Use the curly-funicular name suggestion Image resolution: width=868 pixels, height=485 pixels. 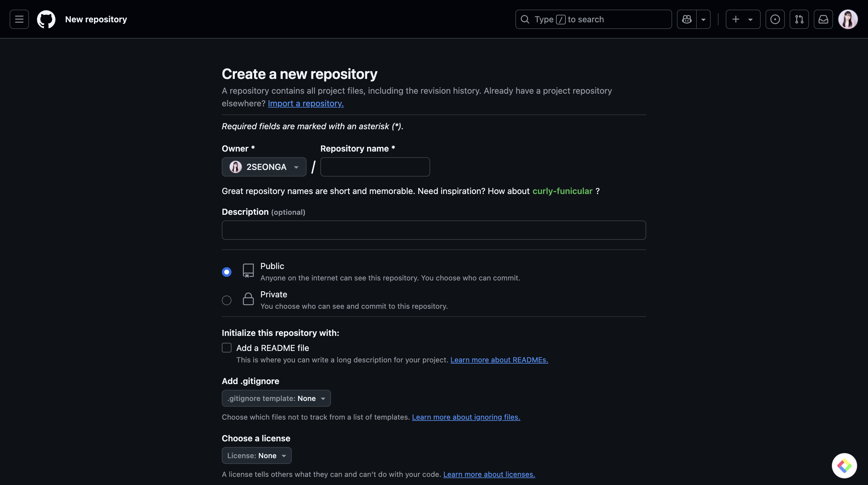[x=562, y=191]
